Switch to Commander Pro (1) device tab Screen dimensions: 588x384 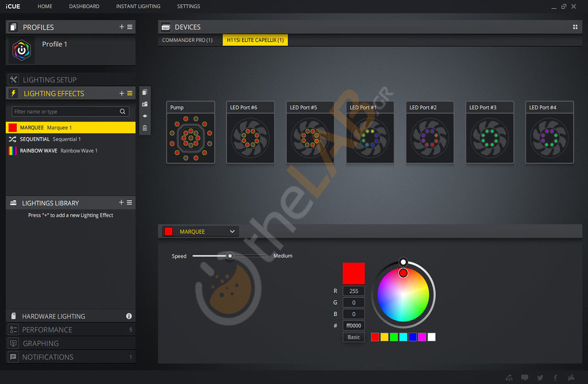187,40
